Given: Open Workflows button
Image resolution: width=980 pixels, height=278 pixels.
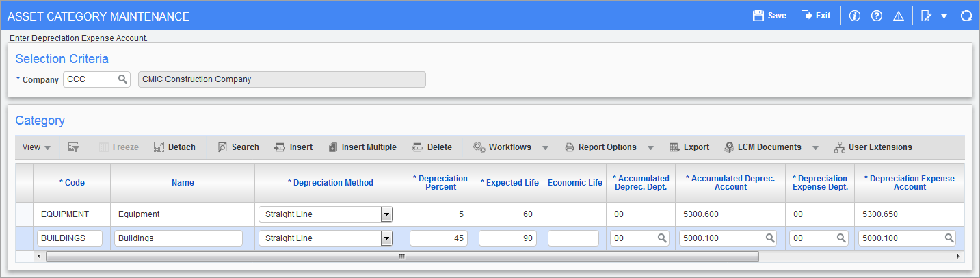Looking at the screenshot, I should [503, 147].
